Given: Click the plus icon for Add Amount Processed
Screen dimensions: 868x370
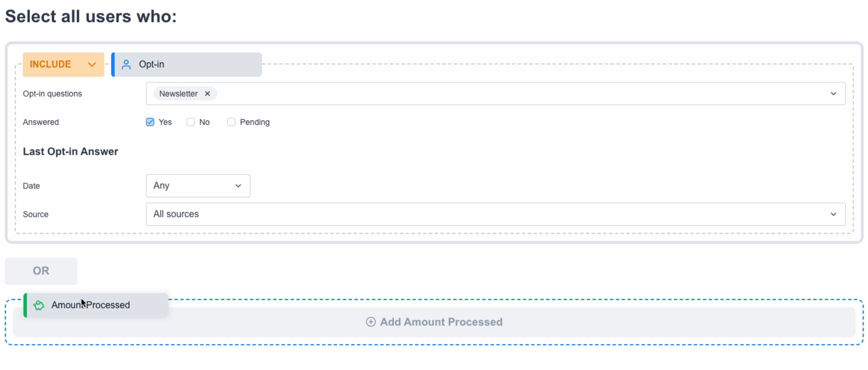Looking at the screenshot, I should pos(370,322).
